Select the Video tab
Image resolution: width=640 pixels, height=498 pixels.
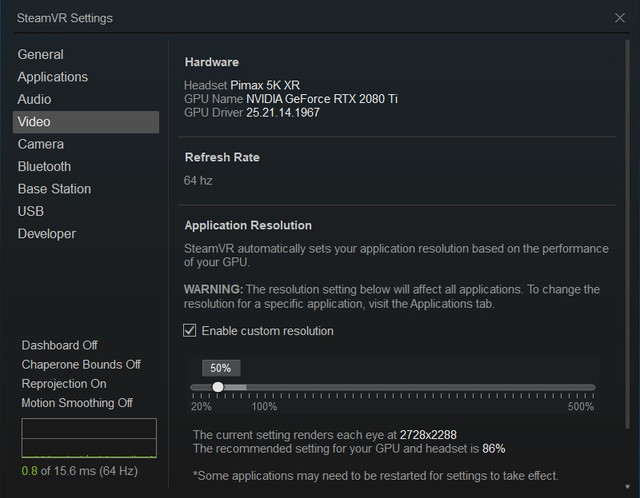pyautogui.click(x=86, y=122)
